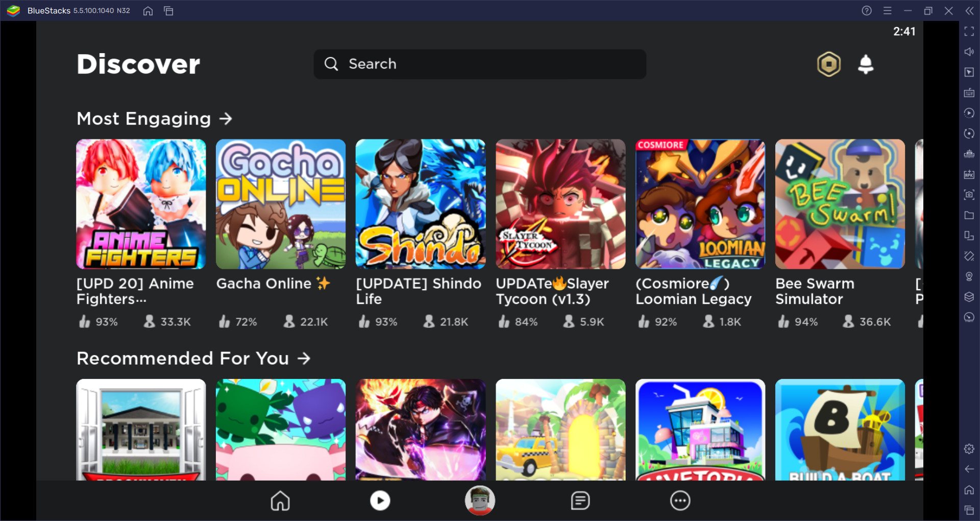980x521 pixels.
Task: Select '[UPD 20] Anime Fighters...' title
Action: 135,291
